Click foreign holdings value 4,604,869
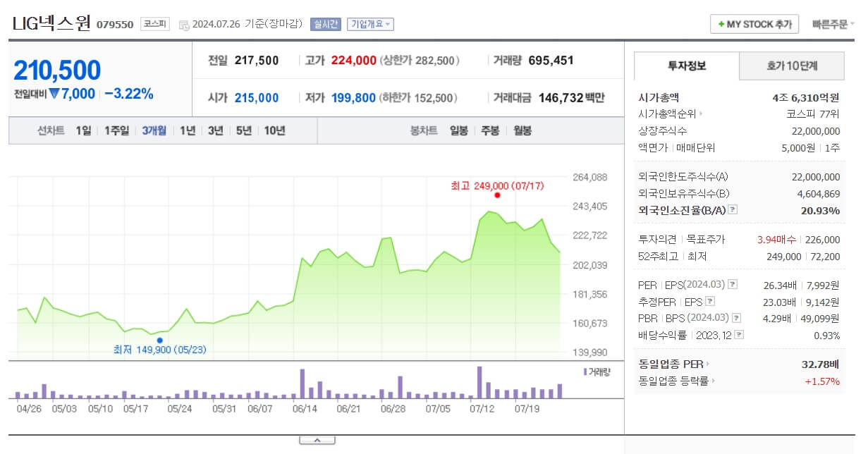 click(x=819, y=194)
